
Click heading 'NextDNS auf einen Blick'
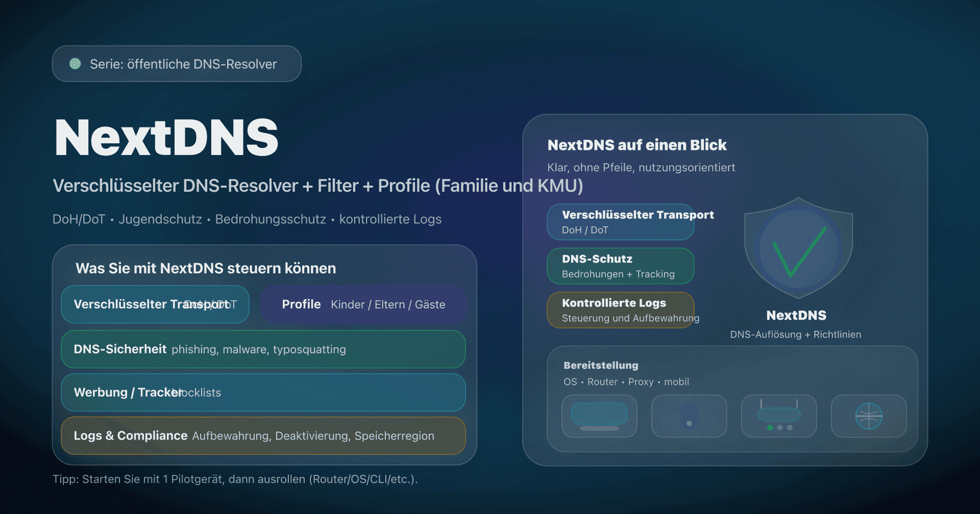[x=637, y=145]
